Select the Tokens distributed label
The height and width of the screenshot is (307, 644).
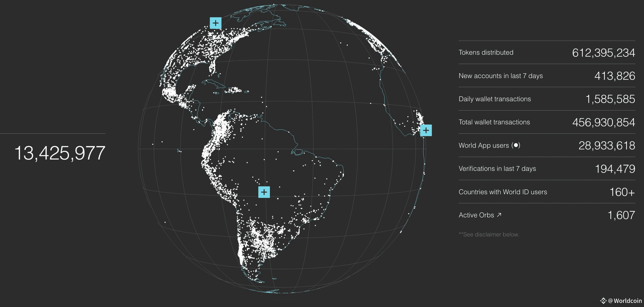pyautogui.click(x=486, y=53)
